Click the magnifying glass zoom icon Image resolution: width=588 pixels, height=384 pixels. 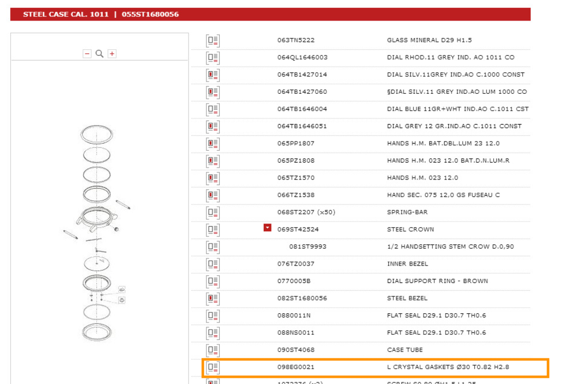tap(100, 54)
